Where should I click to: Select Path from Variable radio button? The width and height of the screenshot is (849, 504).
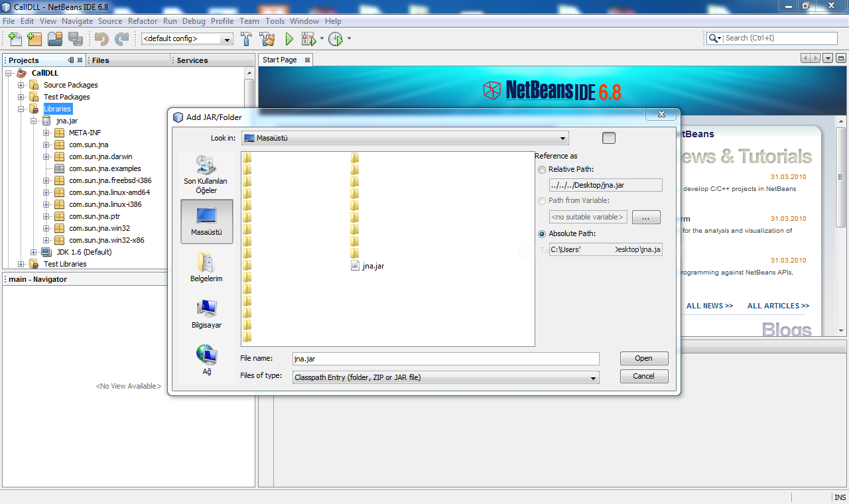tap(542, 200)
